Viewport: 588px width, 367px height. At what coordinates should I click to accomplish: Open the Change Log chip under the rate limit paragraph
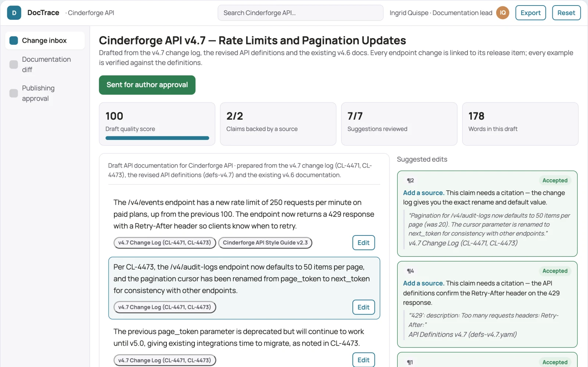(x=165, y=243)
